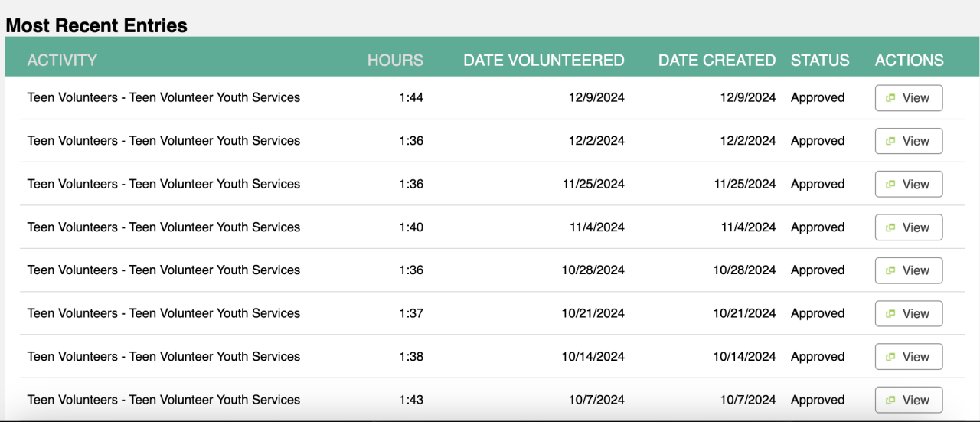Click the View icon for the 10/7/2024 entry
The height and width of the screenshot is (422, 980).
coord(891,400)
